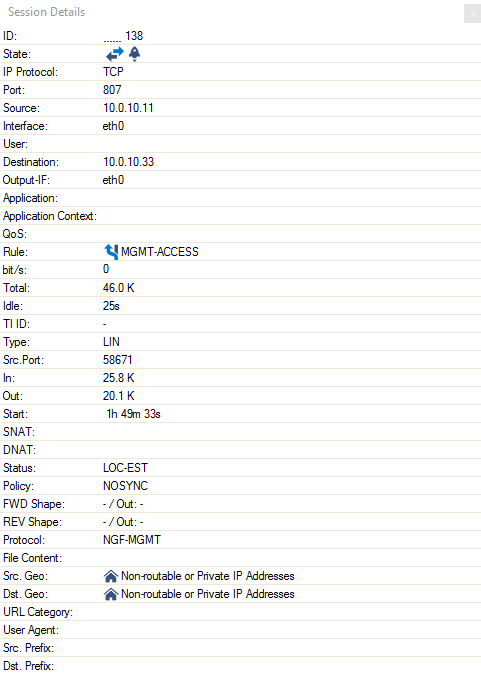Click the source IP 10.0.10.11
481x674 pixels.
pyautogui.click(x=128, y=107)
